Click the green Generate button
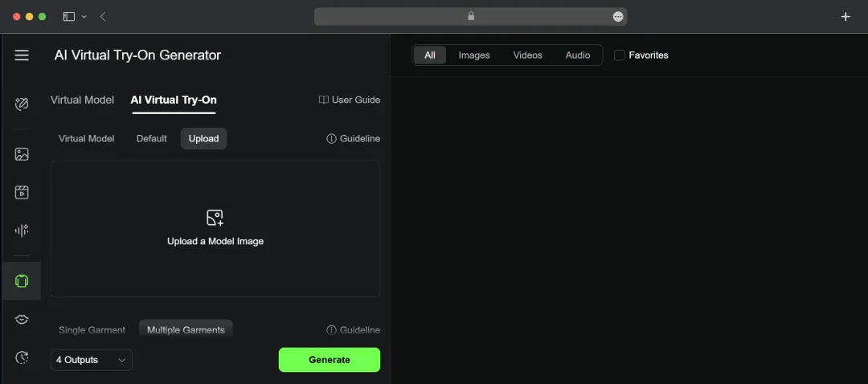868x384 pixels. pos(330,360)
